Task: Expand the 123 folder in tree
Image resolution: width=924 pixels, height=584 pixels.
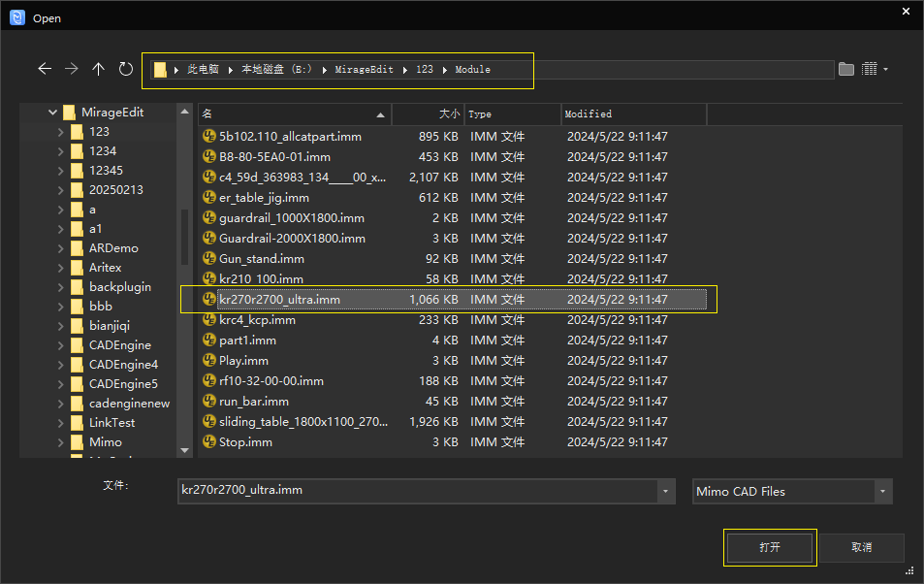Action: 61,132
